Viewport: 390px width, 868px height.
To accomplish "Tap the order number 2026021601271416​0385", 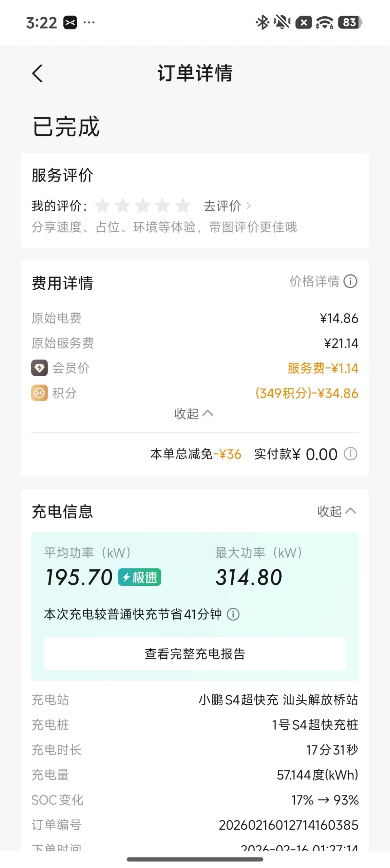I will [288, 825].
